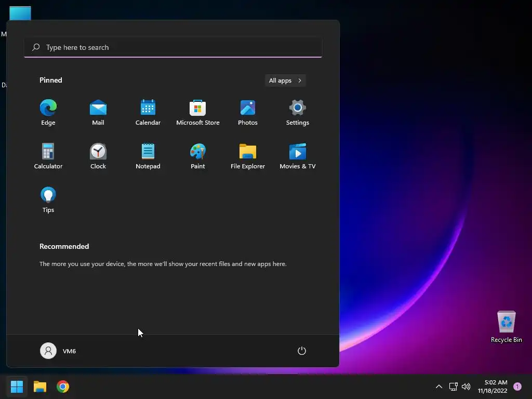Image resolution: width=532 pixels, height=399 pixels.
Task: Click the Type here to search field
Action: [173, 47]
